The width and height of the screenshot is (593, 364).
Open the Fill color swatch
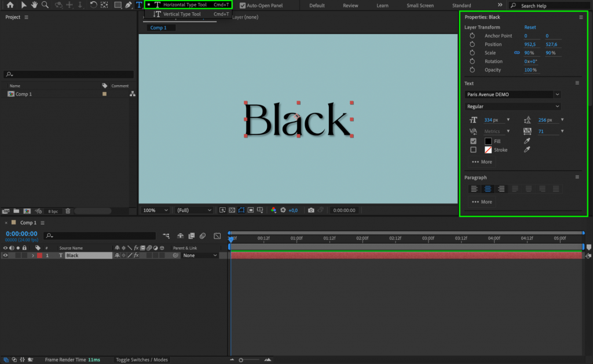[x=488, y=141]
